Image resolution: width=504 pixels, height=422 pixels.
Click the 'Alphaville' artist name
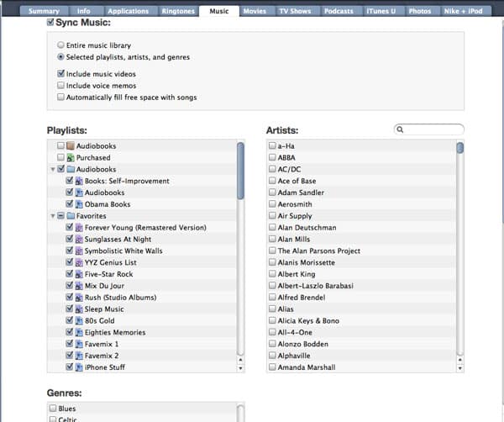[x=294, y=356]
